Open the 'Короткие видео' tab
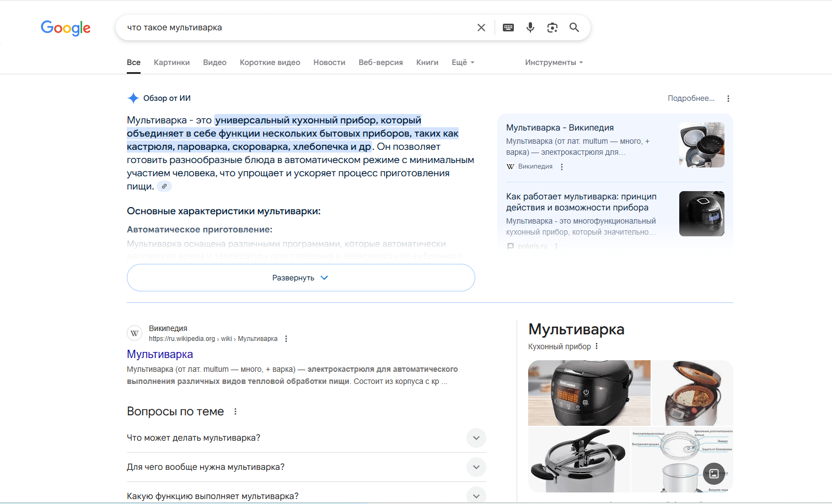Image resolution: width=832 pixels, height=504 pixels. tap(270, 62)
